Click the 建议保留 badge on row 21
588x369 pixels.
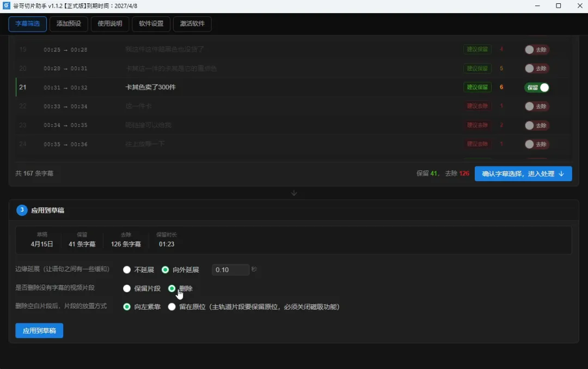tap(477, 87)
